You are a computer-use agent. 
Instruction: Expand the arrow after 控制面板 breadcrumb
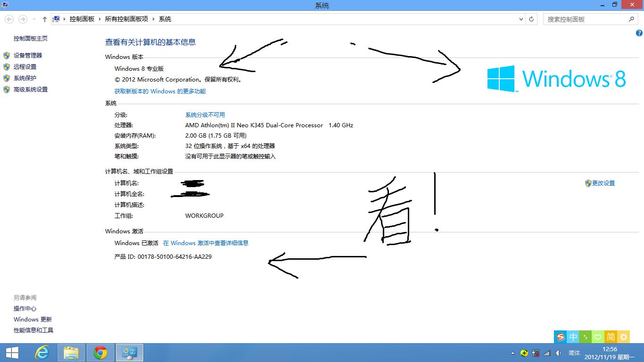[100, 19]
